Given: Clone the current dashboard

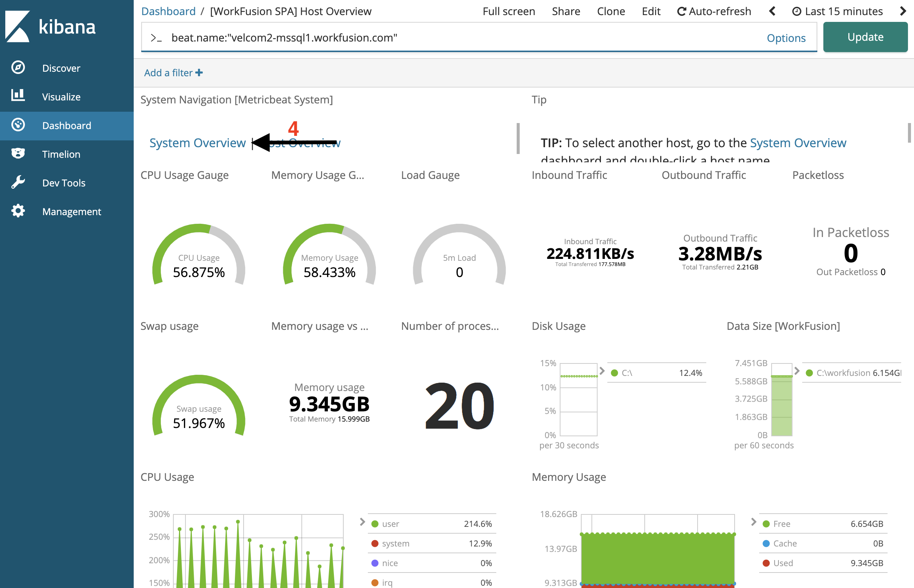Looking at the screenshot, I should [611, 11].
